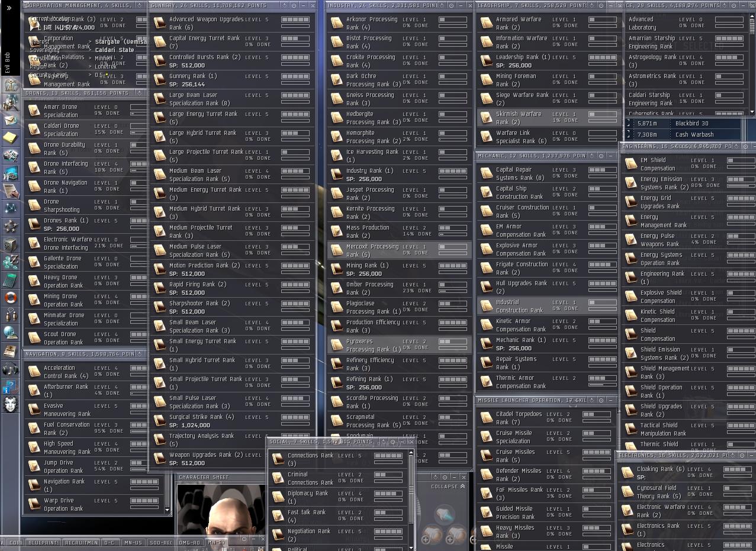
Task: Collapse the panel using the double chevron
Action: tap(462, 486)
